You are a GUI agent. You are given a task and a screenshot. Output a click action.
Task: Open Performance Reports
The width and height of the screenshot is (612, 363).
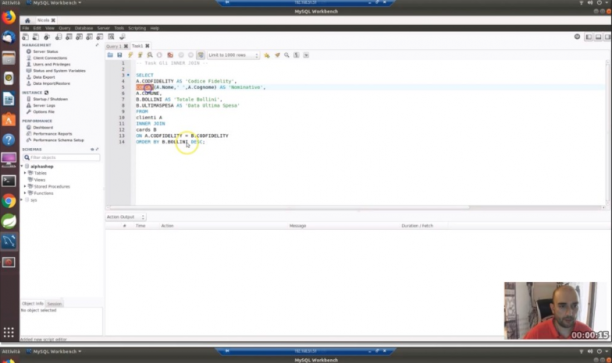point(52,134)
